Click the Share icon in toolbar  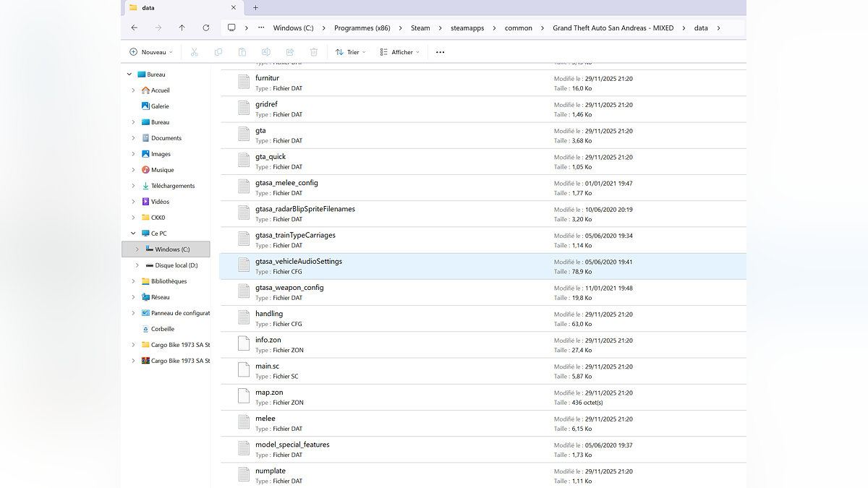[x=289, y=52]
